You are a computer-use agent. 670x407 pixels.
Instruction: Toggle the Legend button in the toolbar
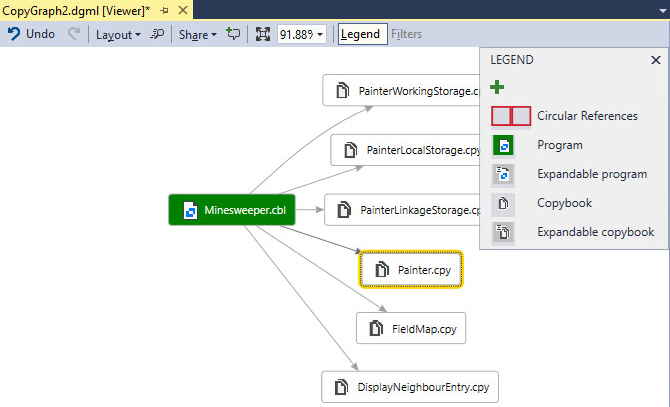[x=360, y=34]
